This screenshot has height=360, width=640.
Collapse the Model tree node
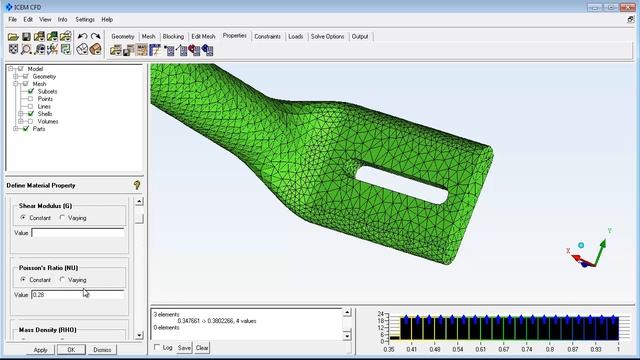tap(11, 69)
